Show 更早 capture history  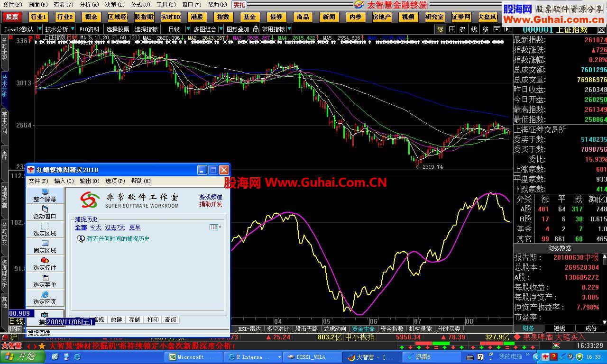[135, 227]
